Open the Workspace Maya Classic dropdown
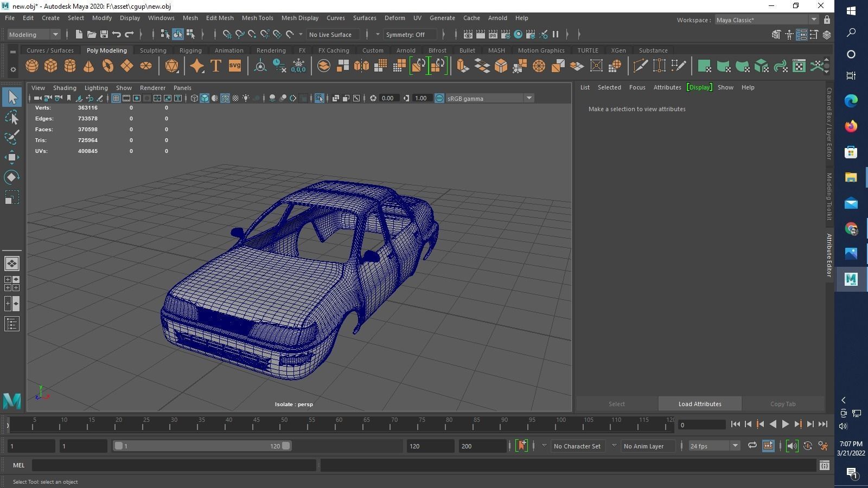Screen dimensions: 868x488 click(x=766, y=20)
